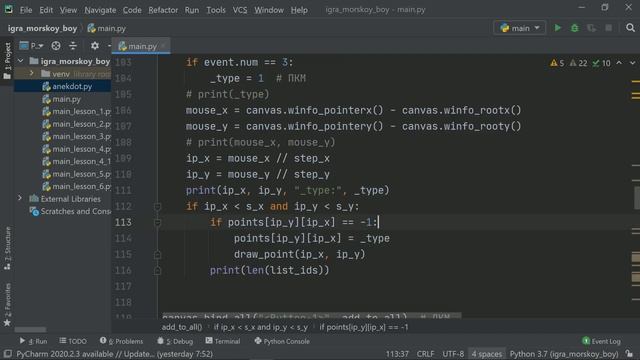Click the typo indicator showing 10

(x=601, y=63)
